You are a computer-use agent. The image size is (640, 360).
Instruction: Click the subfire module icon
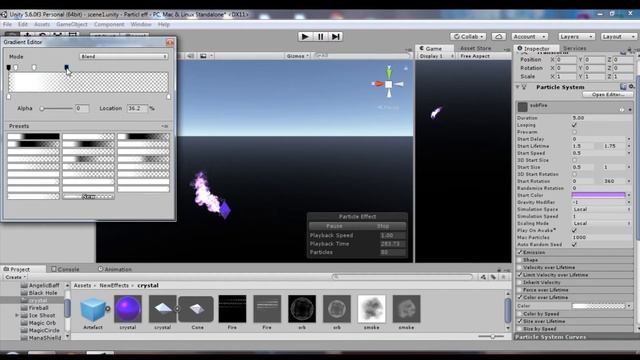click(x=522, y=107)
